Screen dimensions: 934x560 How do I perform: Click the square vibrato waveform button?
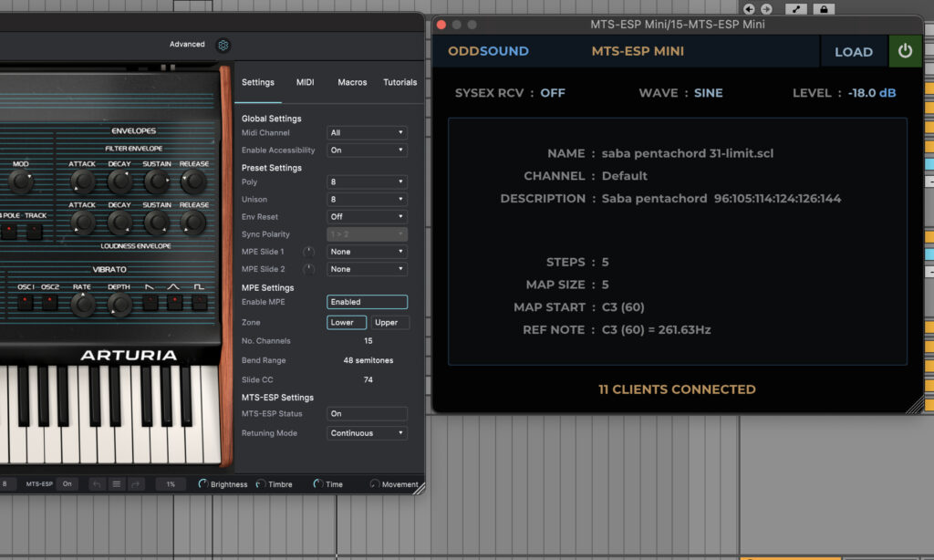[x=200, y=302]
